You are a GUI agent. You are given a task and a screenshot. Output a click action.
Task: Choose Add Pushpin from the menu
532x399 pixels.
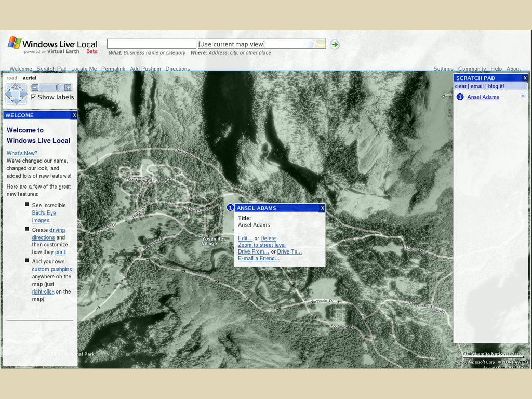point(145,69)
